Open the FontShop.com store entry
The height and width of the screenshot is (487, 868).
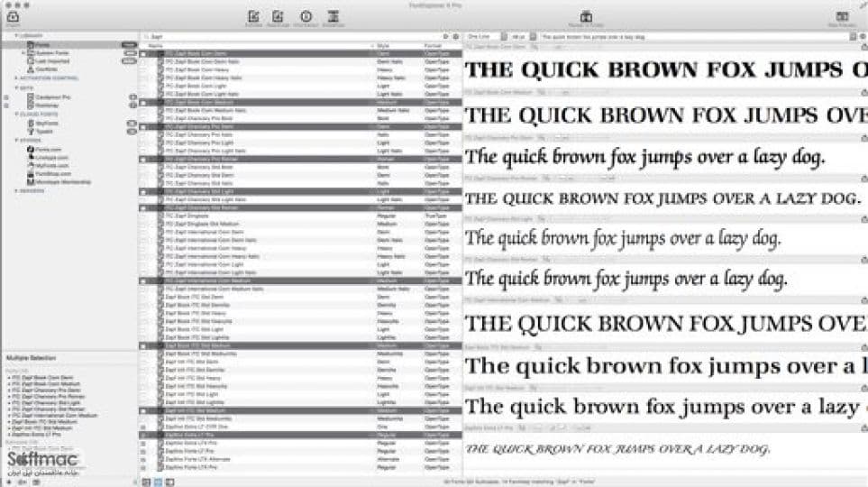49,174
